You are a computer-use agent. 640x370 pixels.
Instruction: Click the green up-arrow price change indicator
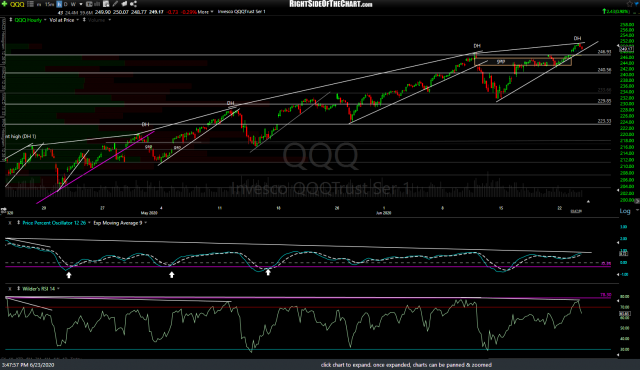coord(604,11)
